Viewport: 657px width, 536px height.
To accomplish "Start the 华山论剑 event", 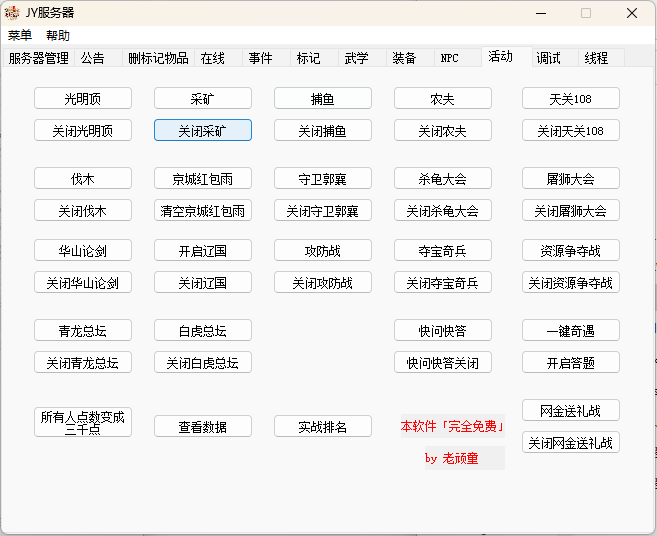I will point(82,251).
